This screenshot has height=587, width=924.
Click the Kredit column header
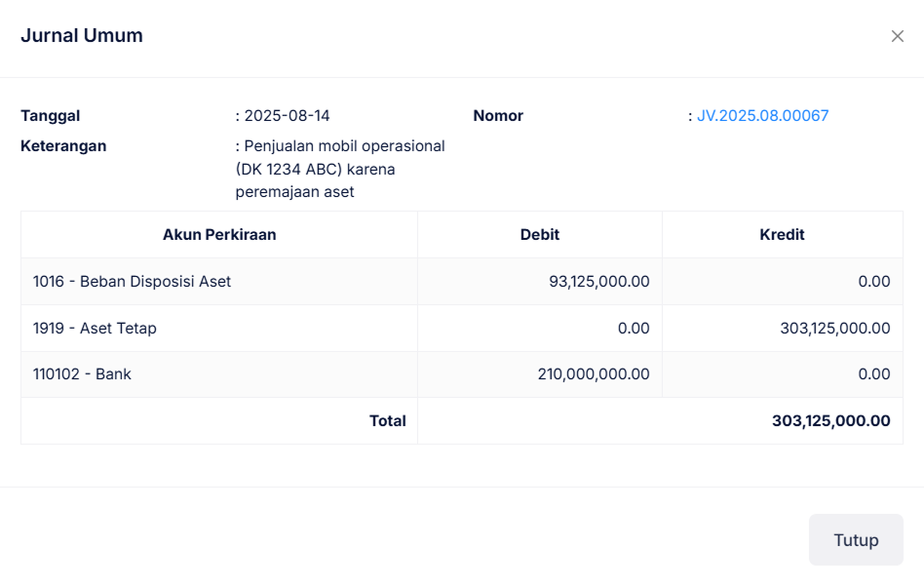tap(782, 235)
